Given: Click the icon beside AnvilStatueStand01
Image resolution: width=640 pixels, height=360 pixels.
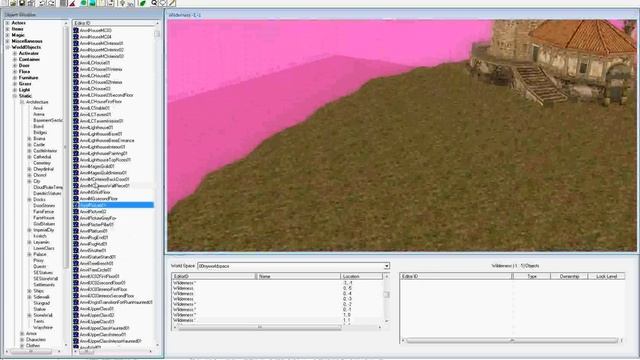Looking at the screenshot, I should pos(76,257).
